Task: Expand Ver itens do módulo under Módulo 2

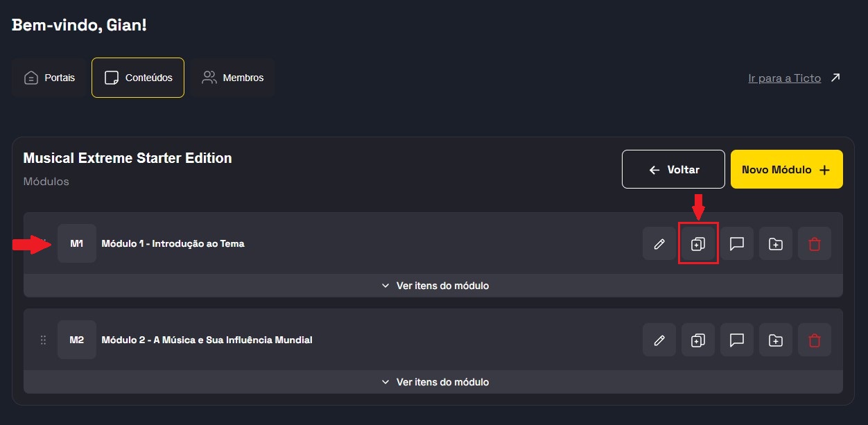Action: tap(434, 382)
